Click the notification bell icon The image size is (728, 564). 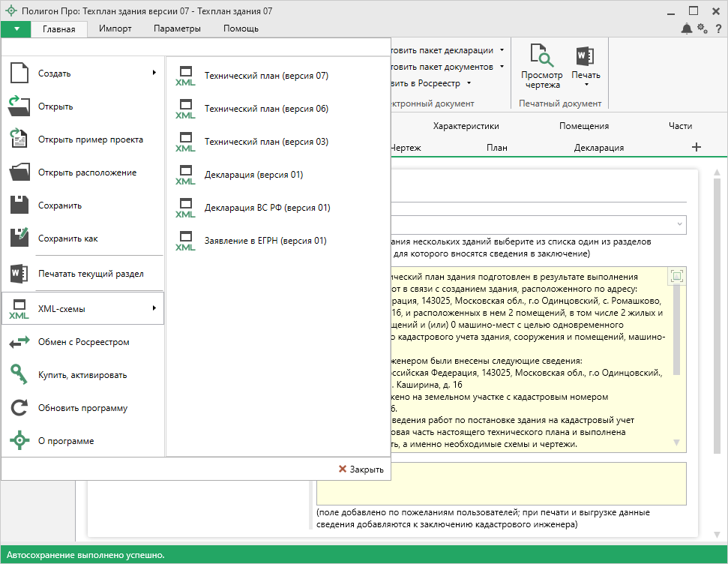point(687,28)
